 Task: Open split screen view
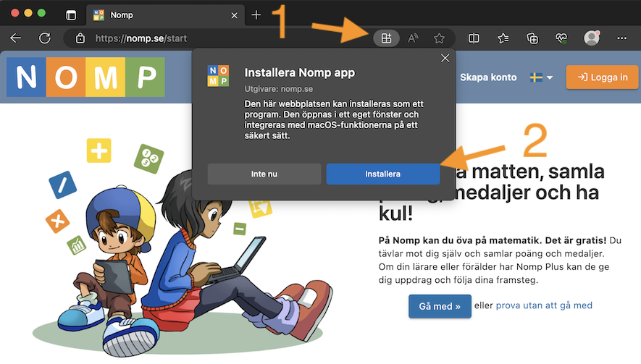pyautogui.click(x=474, y=38)
